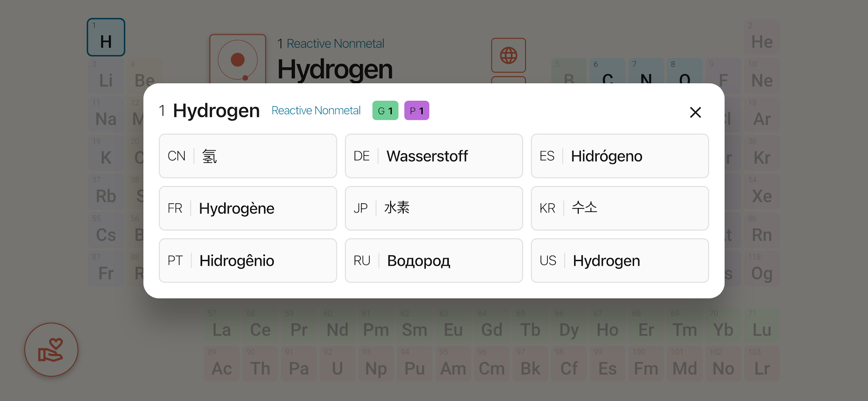Select the DE Wasserstoff card
The image size is (868, 401).
434,156
